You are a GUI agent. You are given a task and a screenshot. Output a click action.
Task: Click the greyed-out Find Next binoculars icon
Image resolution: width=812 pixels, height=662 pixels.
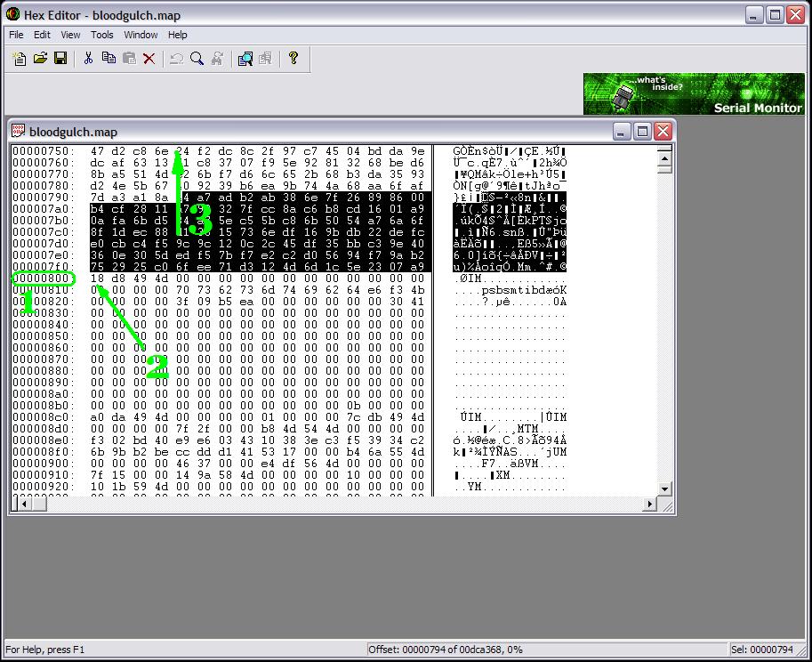point(217,59)
